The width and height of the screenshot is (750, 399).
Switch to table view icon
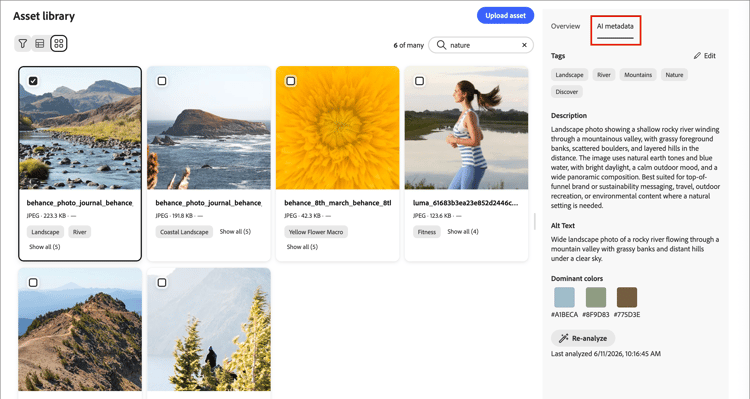pyautogui.click(x=40, y=44)
